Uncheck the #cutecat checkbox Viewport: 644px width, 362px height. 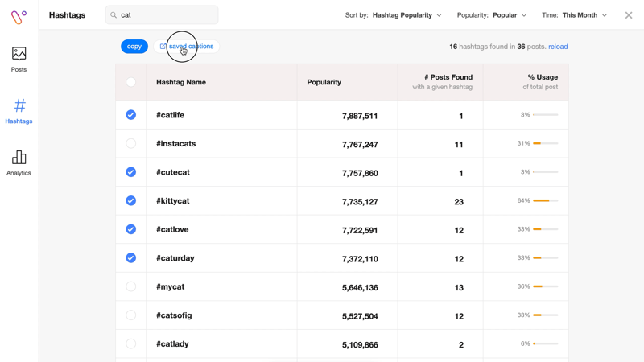(x=131, y=172)
